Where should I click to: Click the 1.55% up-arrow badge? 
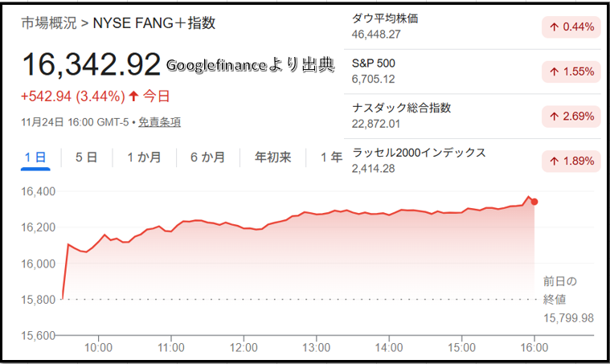[x=571, y=72]
